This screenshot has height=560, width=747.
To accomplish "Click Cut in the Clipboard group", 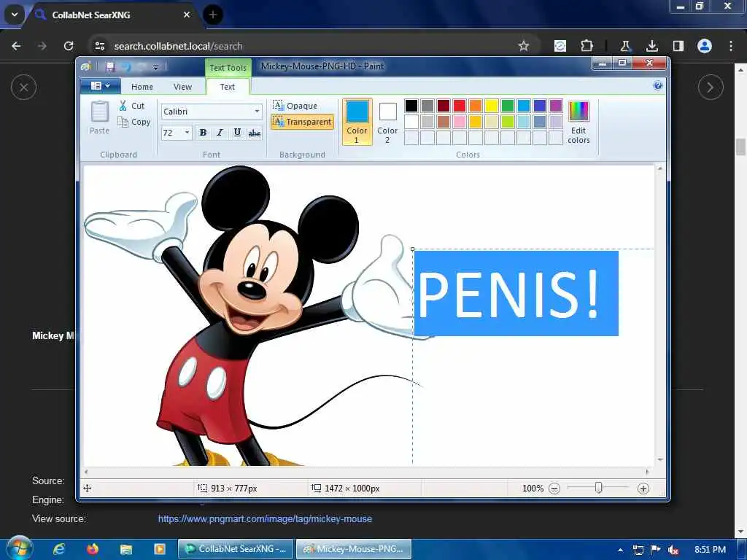I will 133,106.
